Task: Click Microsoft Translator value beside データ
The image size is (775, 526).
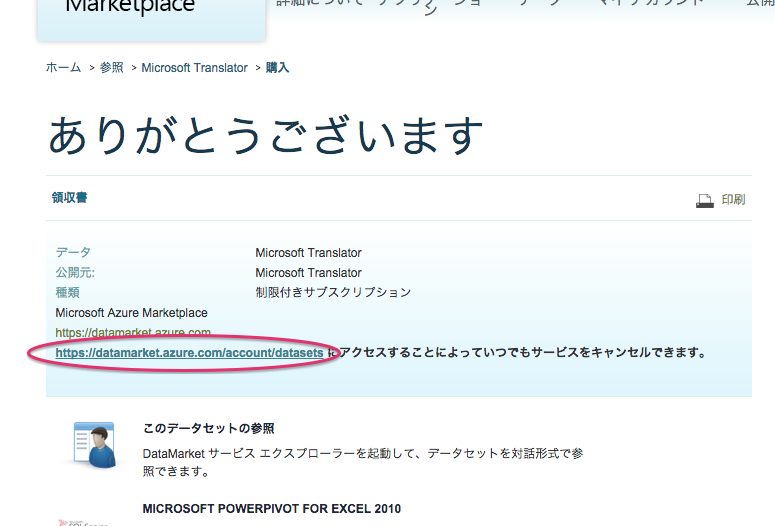Action: pyautogui.click(x=308, y=253)
